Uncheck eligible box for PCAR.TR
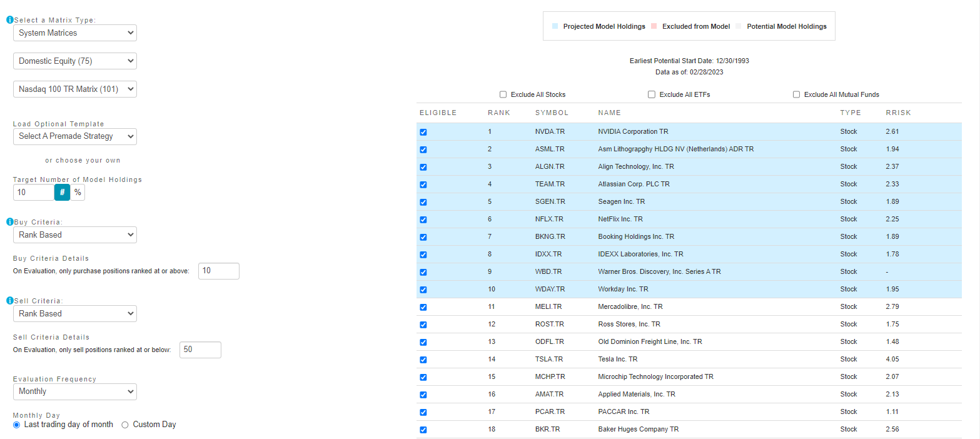 click(x=423, y=412)
